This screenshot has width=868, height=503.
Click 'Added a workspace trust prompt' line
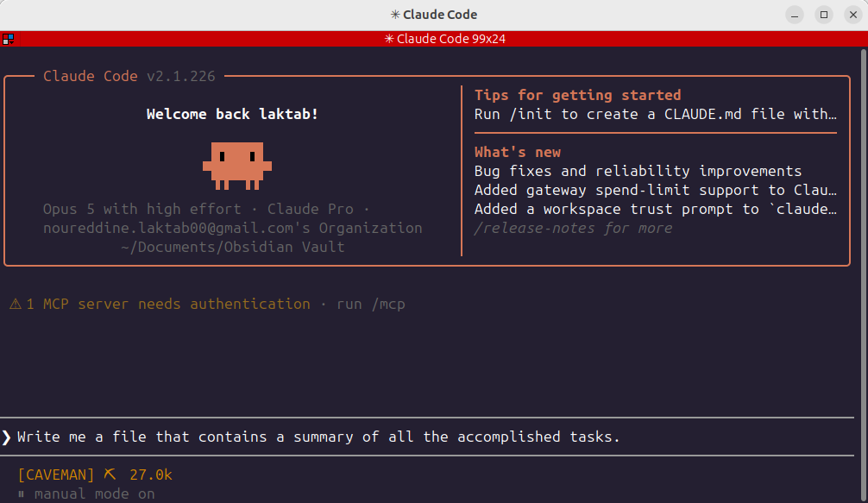point(656,209)
